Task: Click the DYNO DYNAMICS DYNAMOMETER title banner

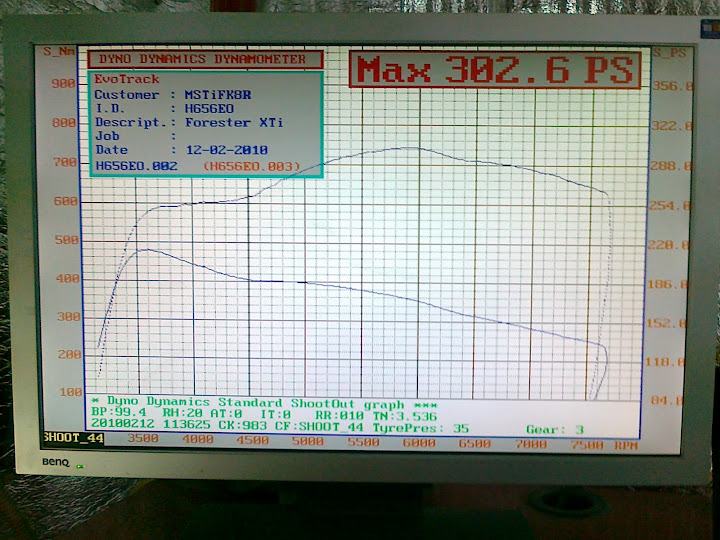Action: [205, 59]
